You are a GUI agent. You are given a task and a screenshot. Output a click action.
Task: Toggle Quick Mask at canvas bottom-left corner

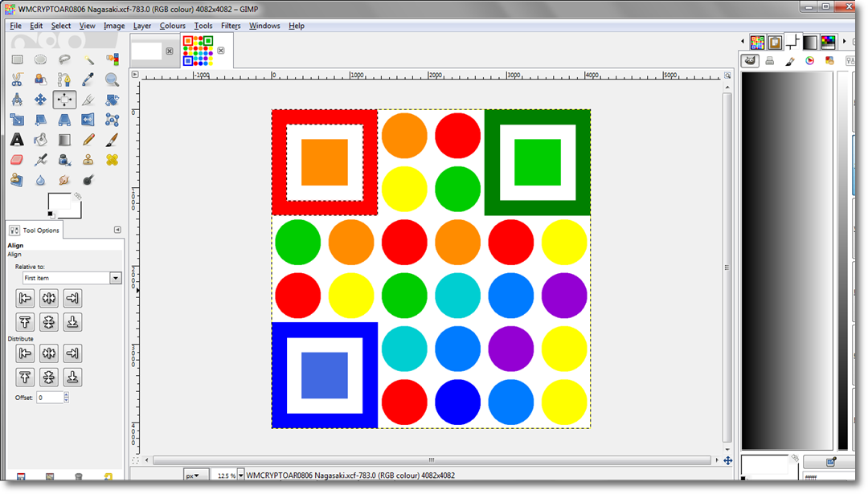[135, 460]
